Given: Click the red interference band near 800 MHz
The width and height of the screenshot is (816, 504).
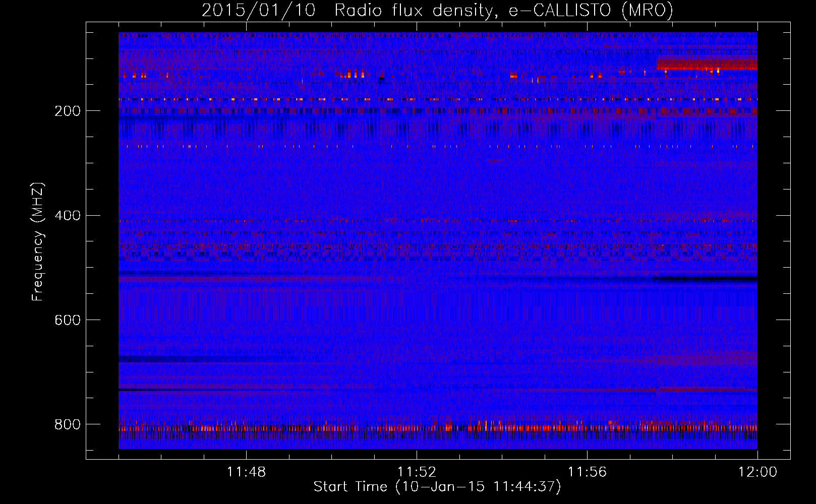Looking at the screenshot, I should coord(438,428).
